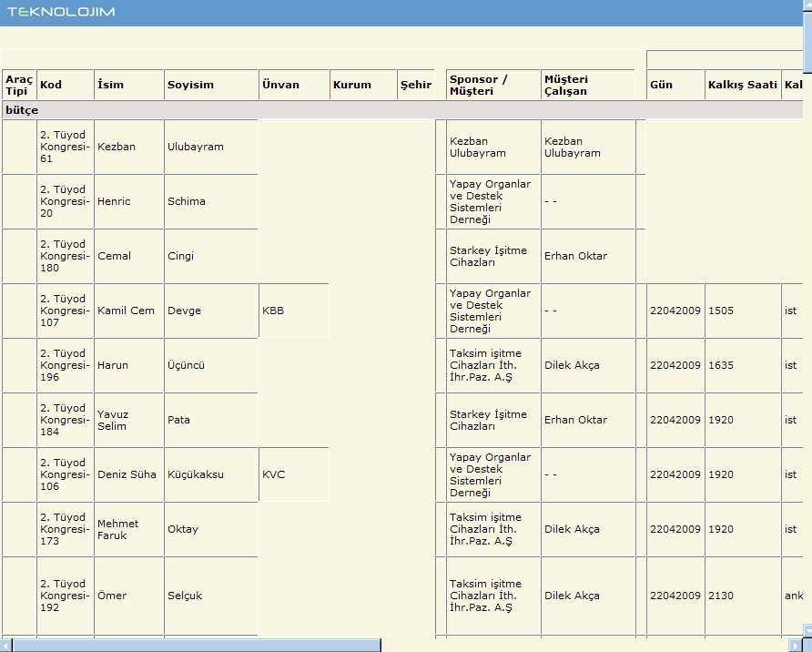
Task: Click departure time 1505
Action: [x=721, y=311]
